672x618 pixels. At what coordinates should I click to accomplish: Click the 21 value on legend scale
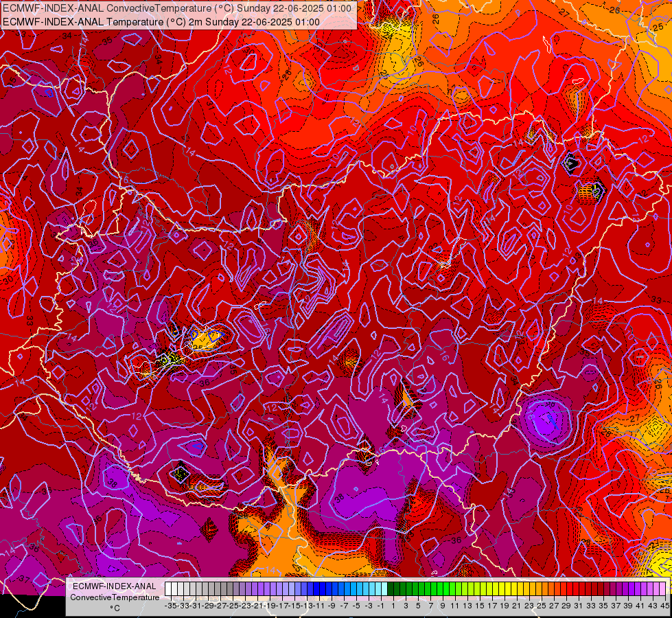coord(517,606)
